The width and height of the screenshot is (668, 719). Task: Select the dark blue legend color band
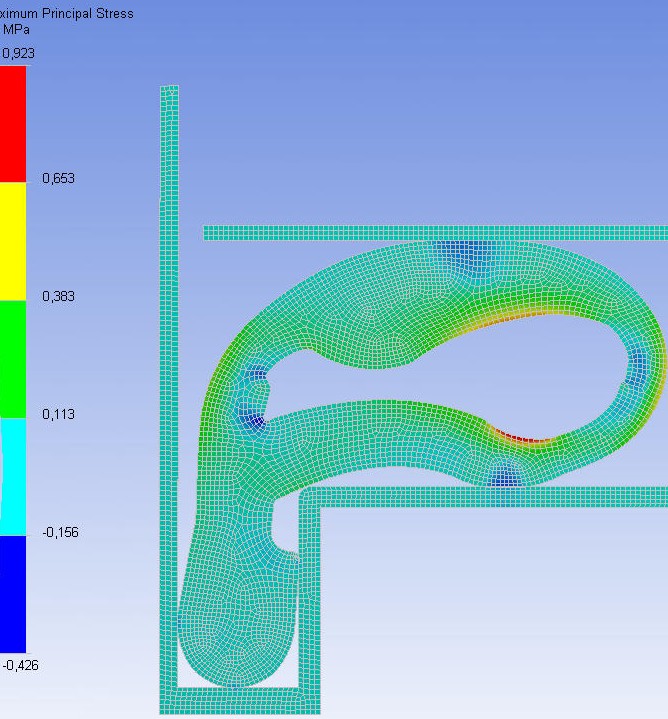(x=12, y=594)
